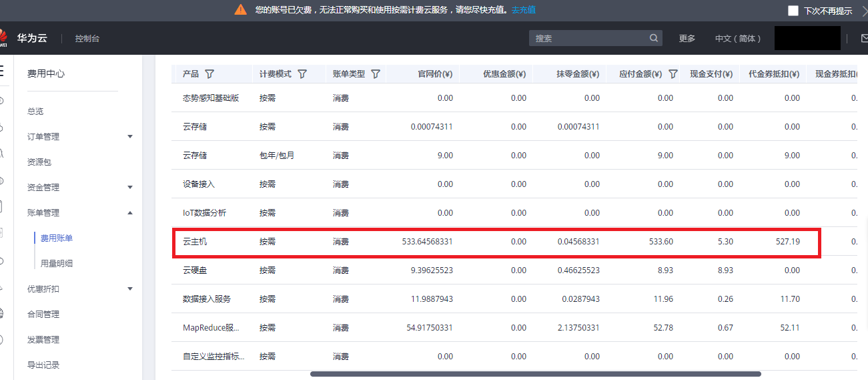Viewport: 868px width, 380px height.
Task: Click the search magnifier icon
Action: [x=654, y=38]
